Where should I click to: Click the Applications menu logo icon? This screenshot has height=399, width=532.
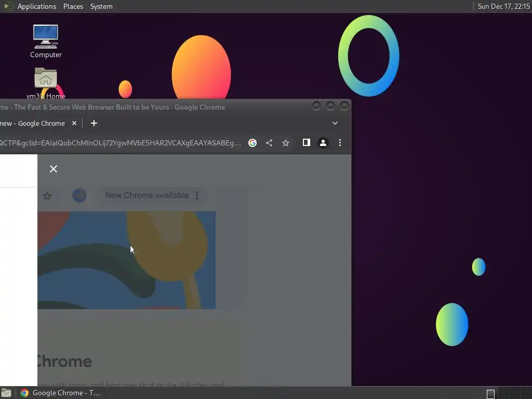(8, 6)
